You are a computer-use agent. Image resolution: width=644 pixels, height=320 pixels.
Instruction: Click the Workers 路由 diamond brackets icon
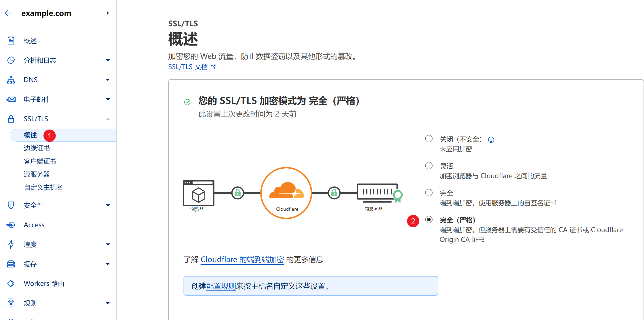coord(11,283)
